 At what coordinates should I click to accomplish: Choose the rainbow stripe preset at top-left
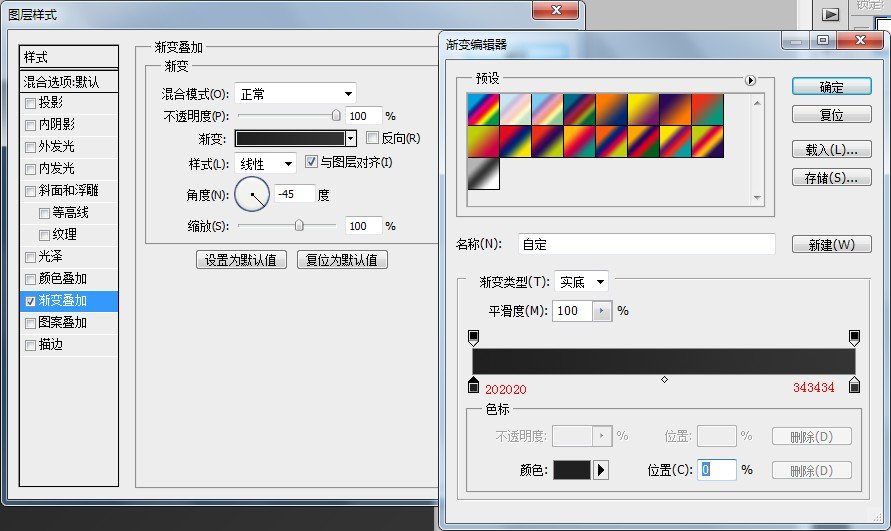coord(484,110)
